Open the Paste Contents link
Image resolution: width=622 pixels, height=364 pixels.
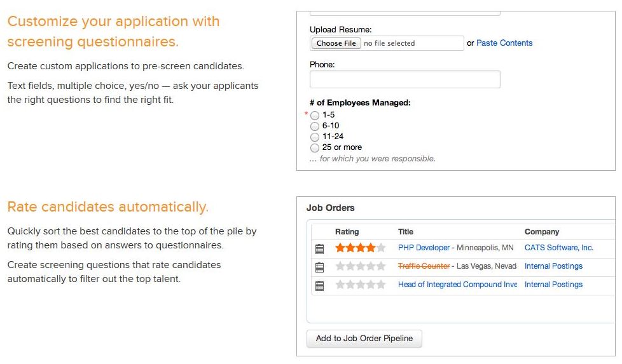(x=504, y=43)
